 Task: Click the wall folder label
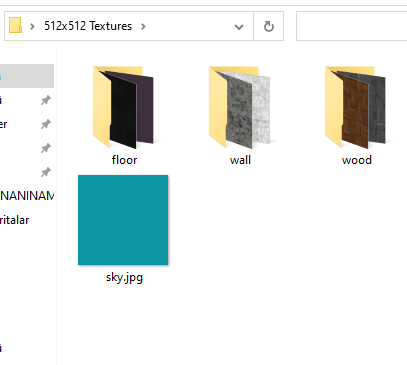(240, 160)
